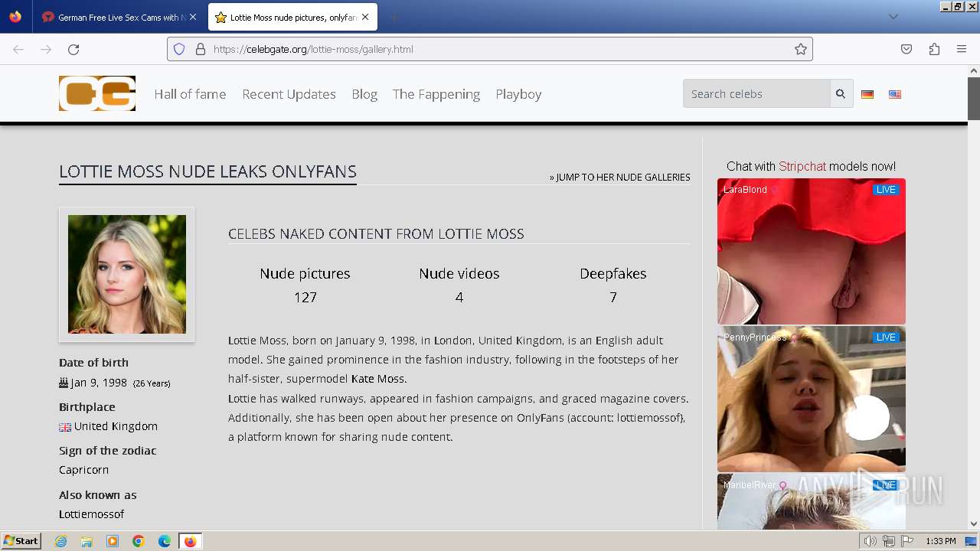
Task: Submit search with the magnifier button
Action: click(x=841, y=93)
